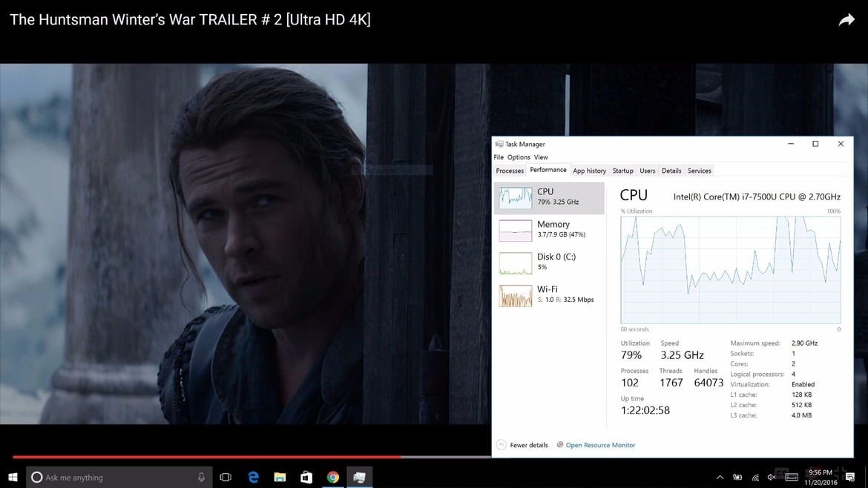This screenshot has width=868, height=488.
Task: Minimize the Task Manager window
Action: [791, 144]
